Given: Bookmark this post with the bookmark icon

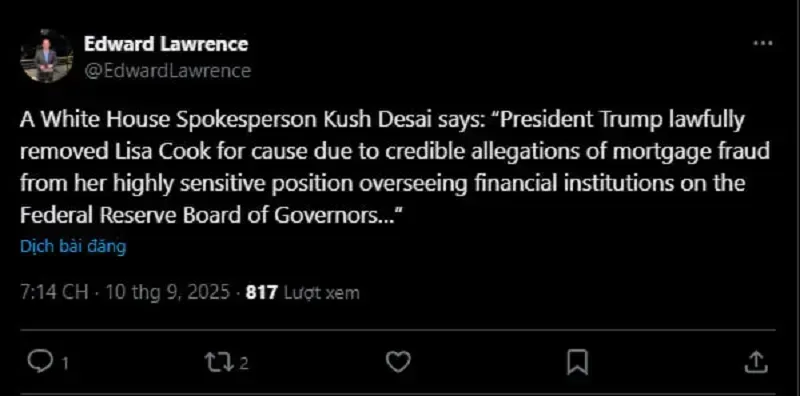Looking at the screenshot, I should click(578, 362).
